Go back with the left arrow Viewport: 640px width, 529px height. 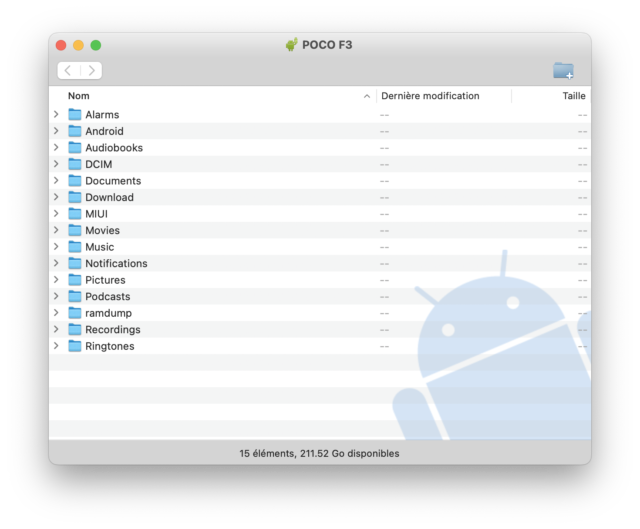(x=69, y=71)
